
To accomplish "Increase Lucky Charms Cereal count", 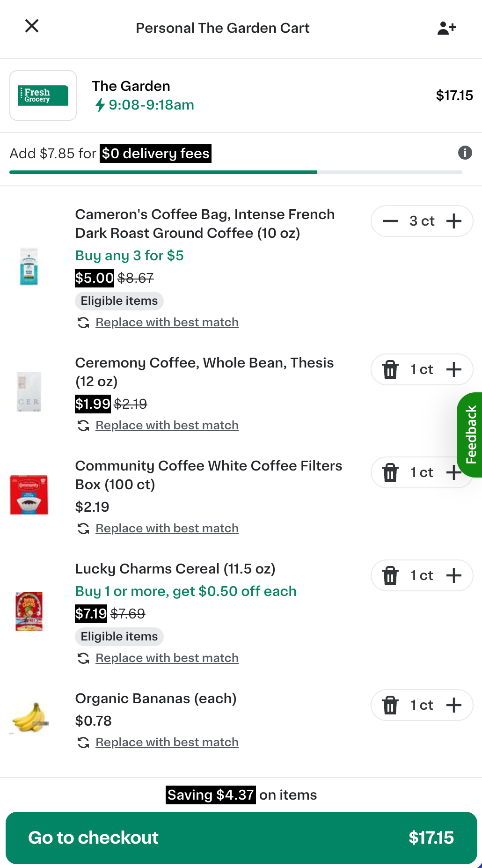I will coord(453,575).
